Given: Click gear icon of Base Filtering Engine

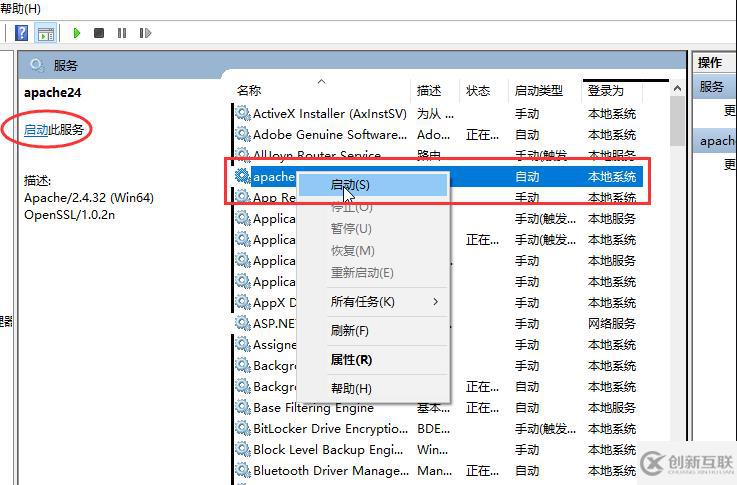Looking at the screenshot, I should (243, 407).
